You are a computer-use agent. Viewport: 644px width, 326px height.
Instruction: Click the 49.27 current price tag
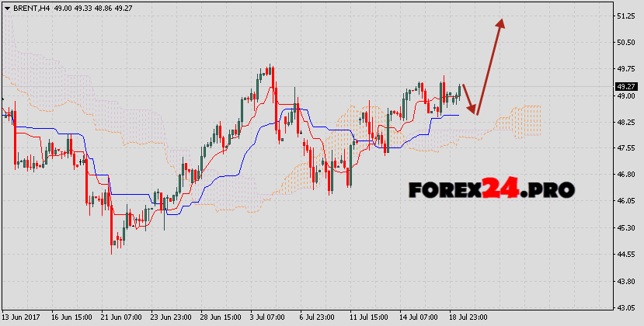click(625, 87)
